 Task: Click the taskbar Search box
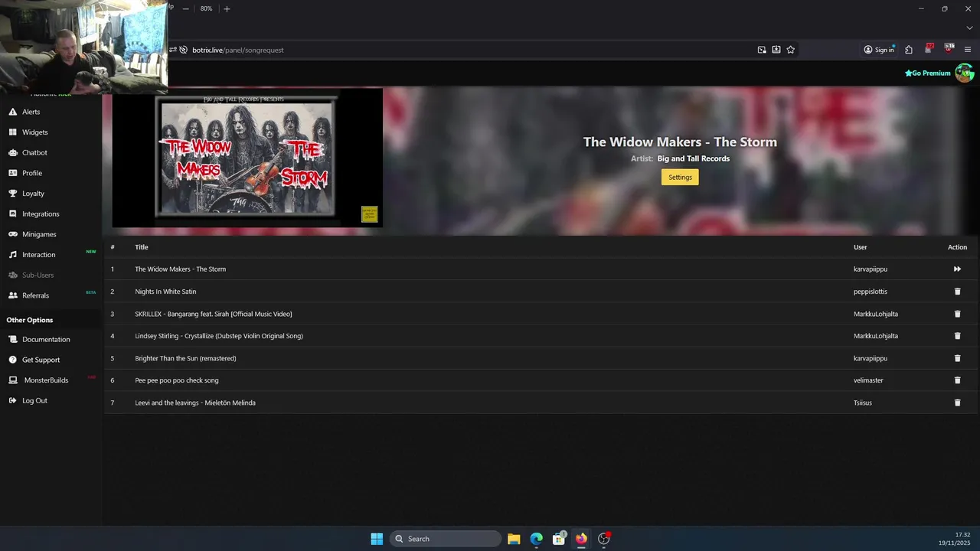446,539
